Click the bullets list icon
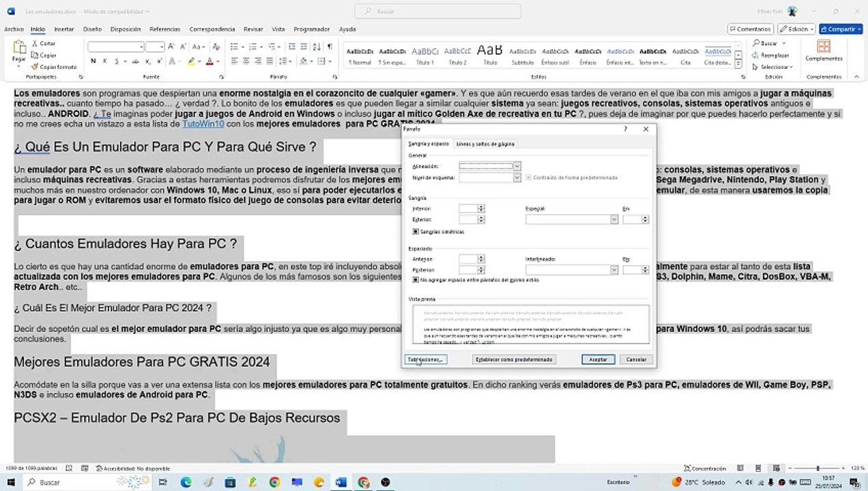This screenshot has height=491, width=868. click(234, 46)
